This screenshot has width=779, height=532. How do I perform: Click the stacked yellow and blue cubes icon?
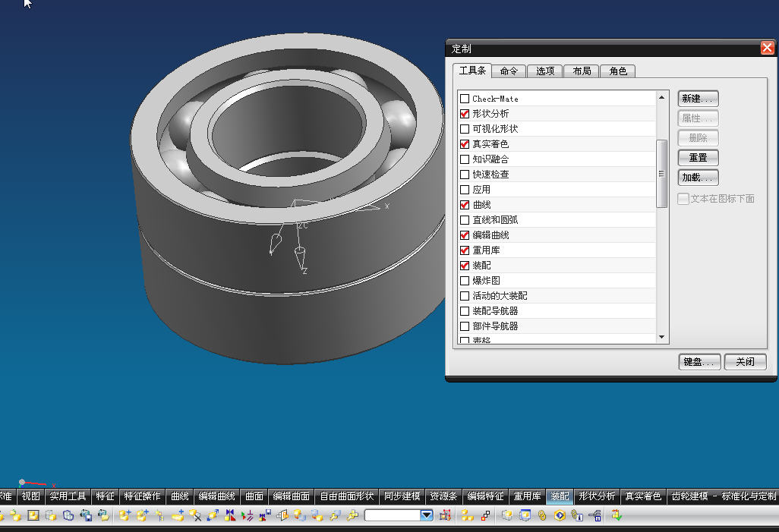point(300,515)
